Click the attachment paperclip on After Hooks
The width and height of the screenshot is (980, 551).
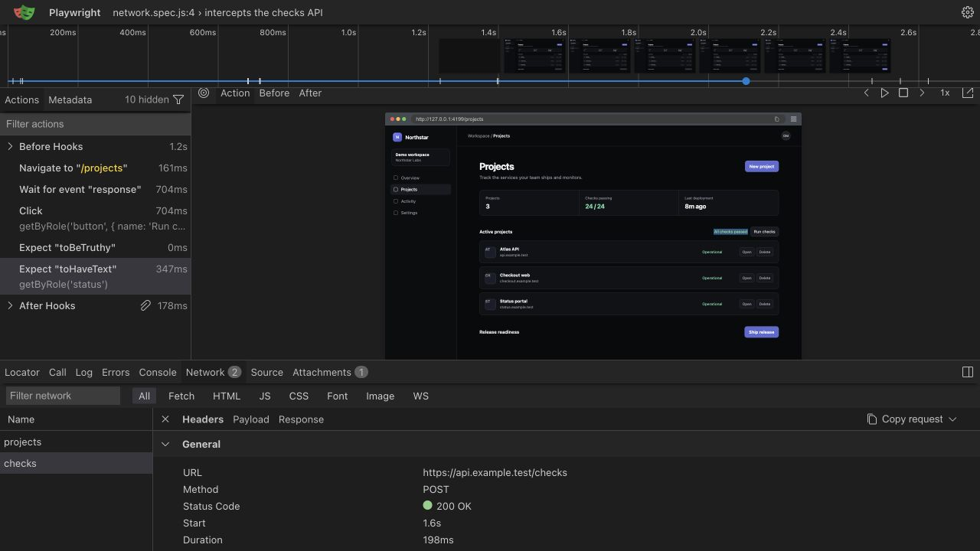[145, 305]
